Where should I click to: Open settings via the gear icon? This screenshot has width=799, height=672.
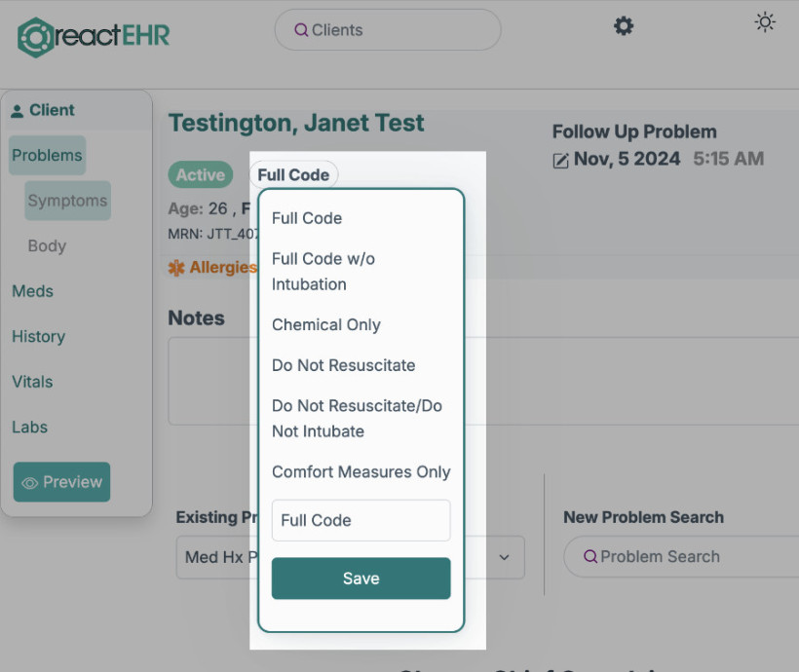(x=624, y=26)
